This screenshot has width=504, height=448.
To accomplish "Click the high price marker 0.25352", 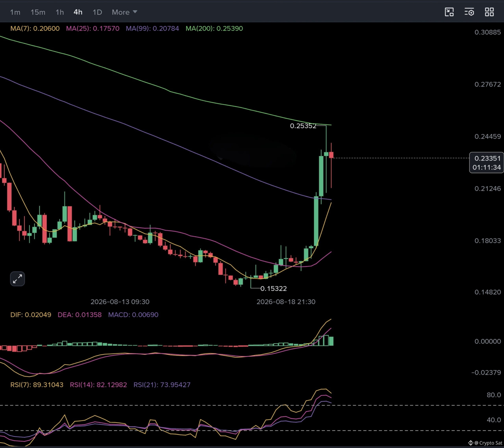I will click(x=303, y=126).
